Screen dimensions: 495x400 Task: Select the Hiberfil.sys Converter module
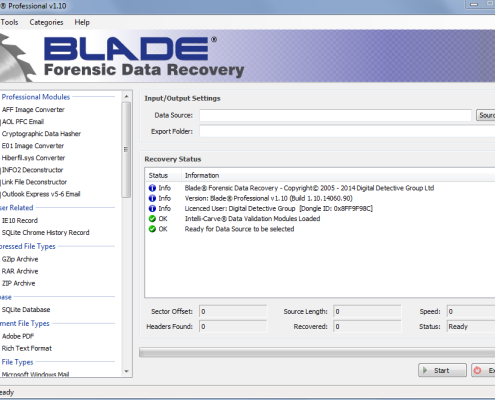33,158
